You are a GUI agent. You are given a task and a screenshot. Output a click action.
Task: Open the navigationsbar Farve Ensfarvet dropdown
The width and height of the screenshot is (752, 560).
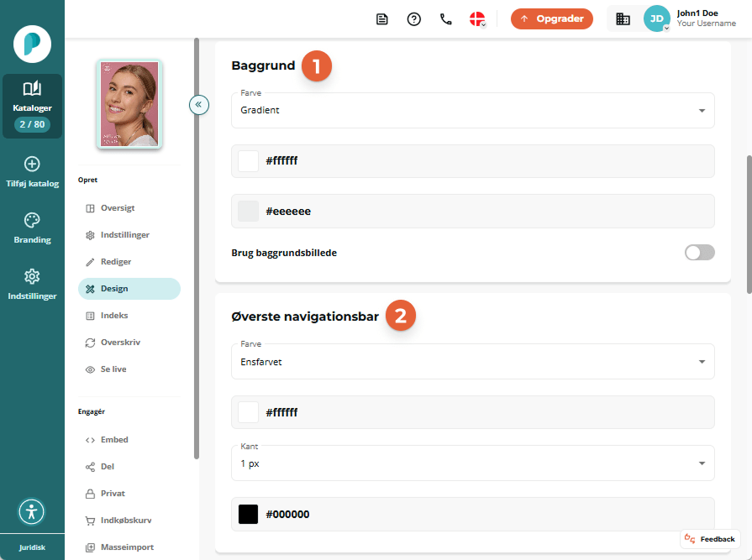click(x=473, y=362)
